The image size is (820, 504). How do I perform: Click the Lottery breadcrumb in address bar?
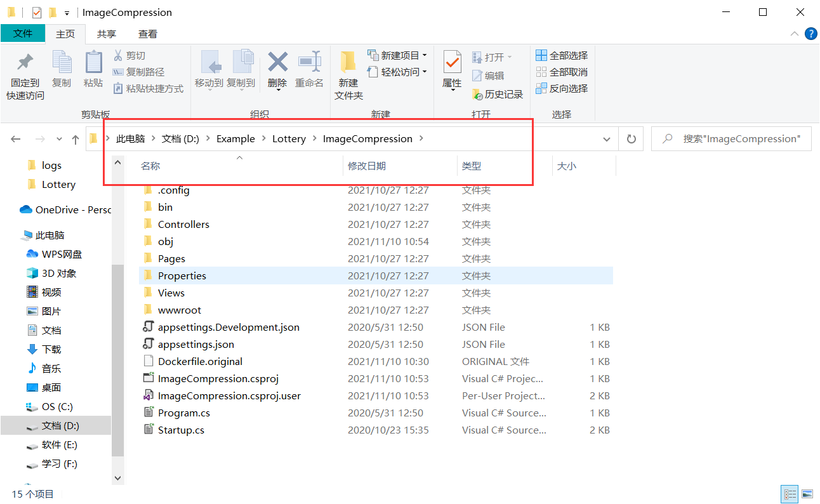tap(289, 139)
